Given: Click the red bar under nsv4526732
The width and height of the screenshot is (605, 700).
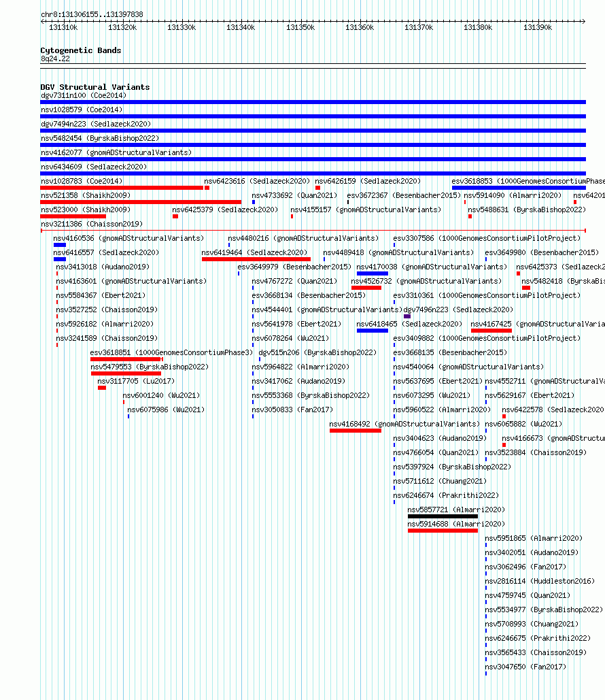Looking at the screenshot, I should point(366,288).
